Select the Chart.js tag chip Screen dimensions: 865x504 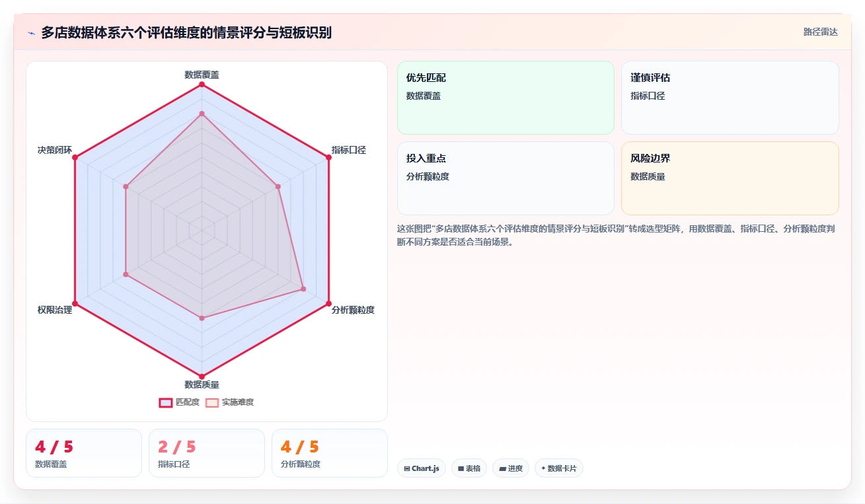click(422, 468)
